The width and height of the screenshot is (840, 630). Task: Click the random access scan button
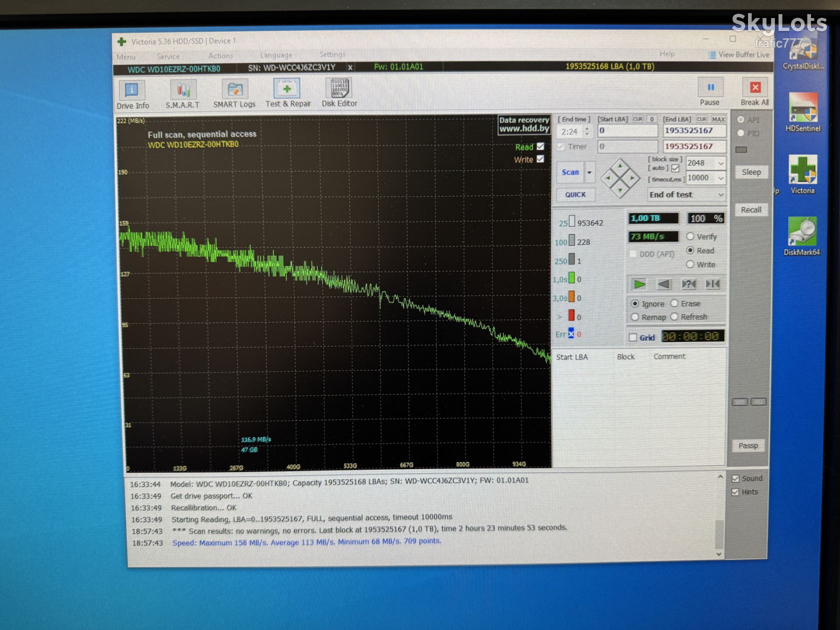pos(688,284)
